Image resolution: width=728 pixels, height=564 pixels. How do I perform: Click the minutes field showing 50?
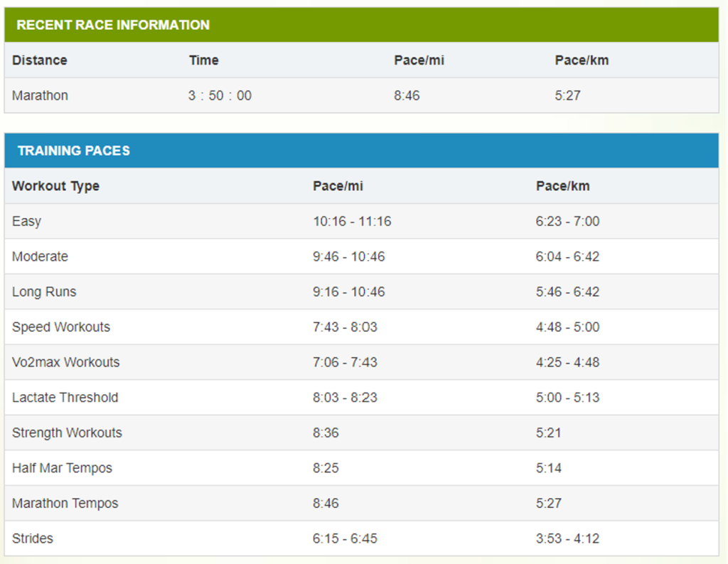point(219,95)
